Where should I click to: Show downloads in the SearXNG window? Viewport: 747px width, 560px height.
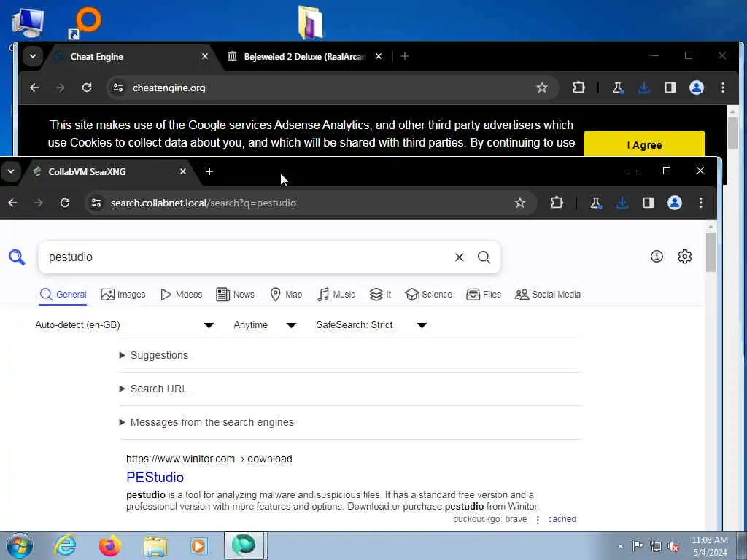(x=622, y=203)
